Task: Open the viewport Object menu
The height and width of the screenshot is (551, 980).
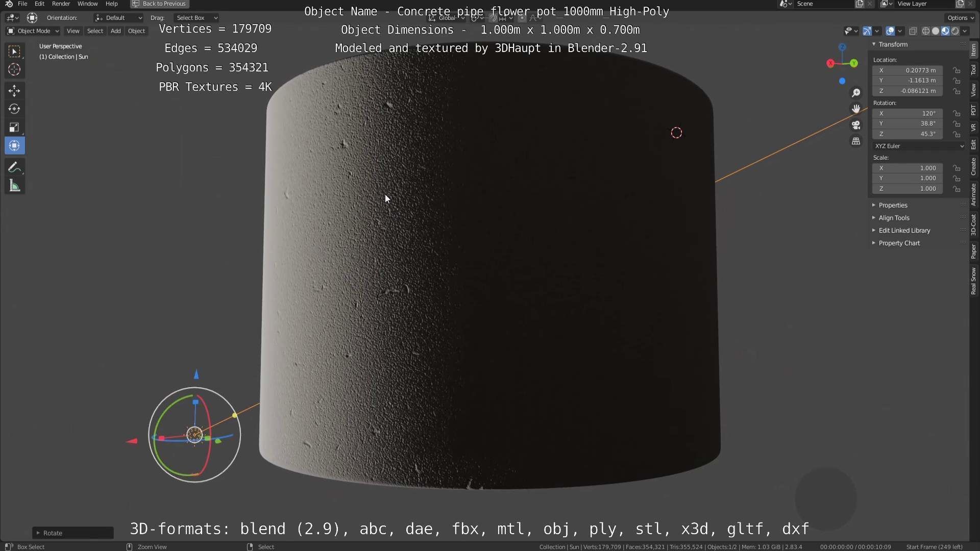Action: pyautogui.click(x=136, y=31)
